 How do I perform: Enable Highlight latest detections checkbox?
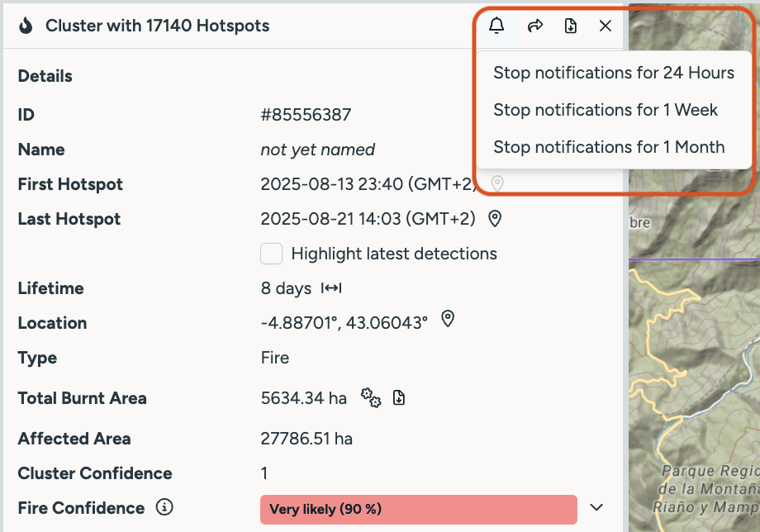click(x=272, y=254)
